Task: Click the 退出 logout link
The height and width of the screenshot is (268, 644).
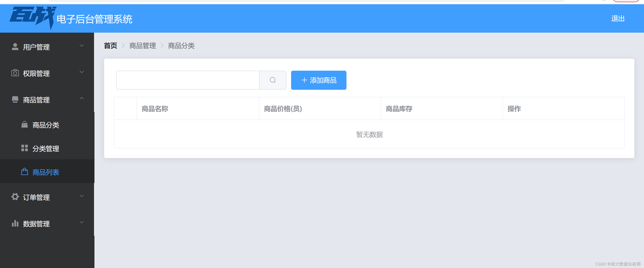Action: (618, 18)
